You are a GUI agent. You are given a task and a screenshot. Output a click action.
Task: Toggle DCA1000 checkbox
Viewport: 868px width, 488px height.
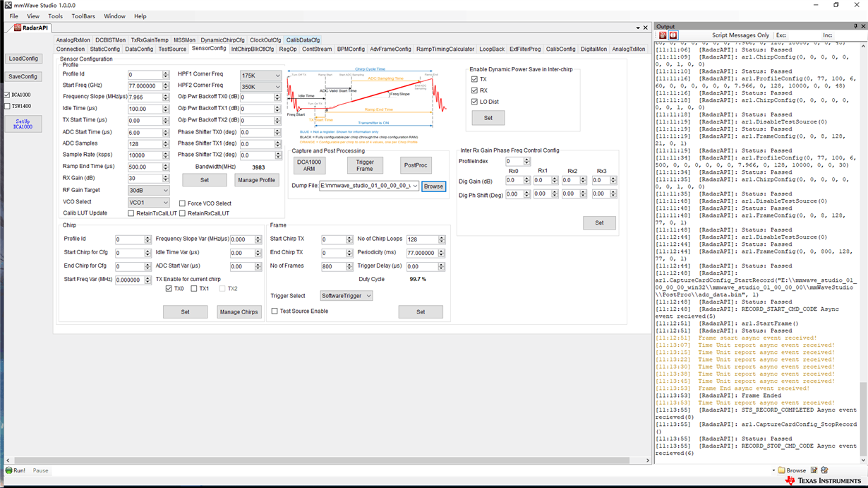pos(7,95)
